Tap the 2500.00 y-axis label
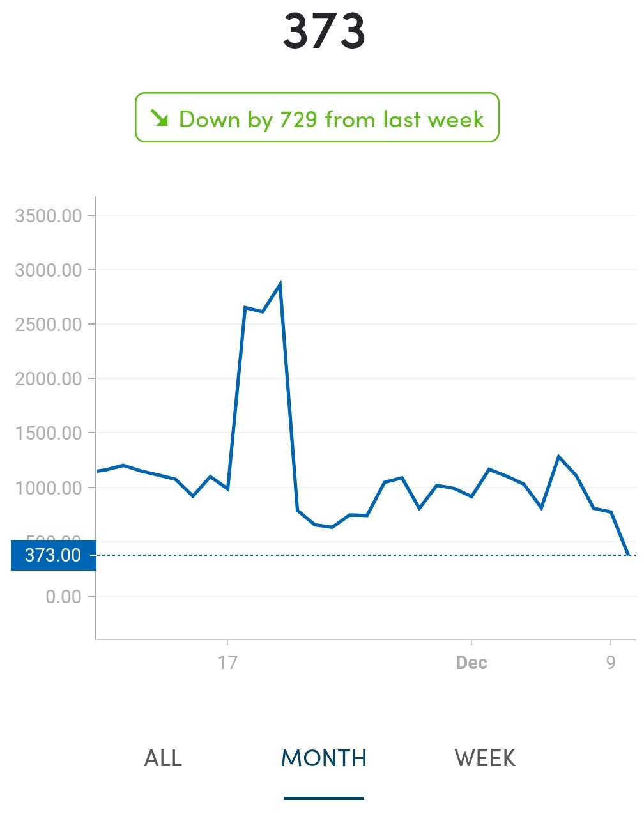Screen dimensions: 644x830 [x=49, y=325]
